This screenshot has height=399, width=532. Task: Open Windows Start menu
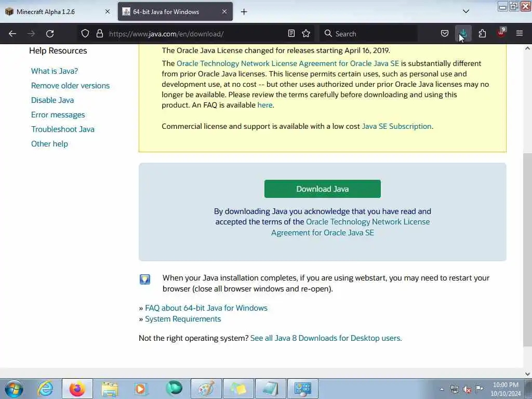[14, 389]
